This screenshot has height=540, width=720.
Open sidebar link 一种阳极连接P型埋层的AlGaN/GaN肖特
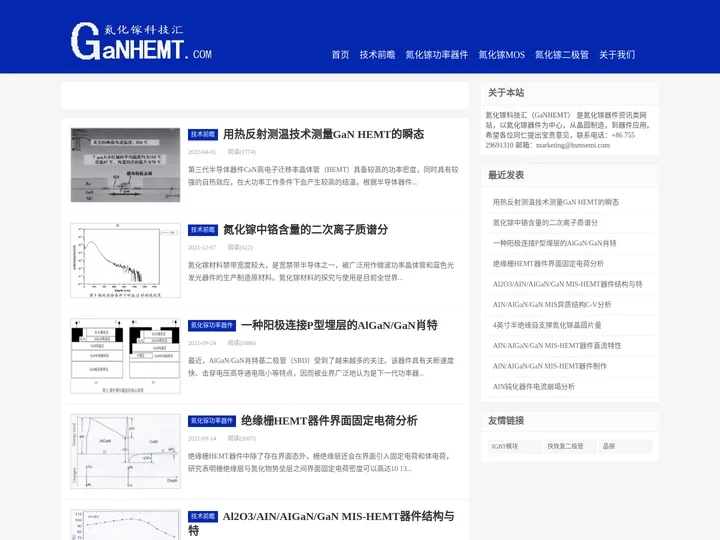[x=554, y=243]
